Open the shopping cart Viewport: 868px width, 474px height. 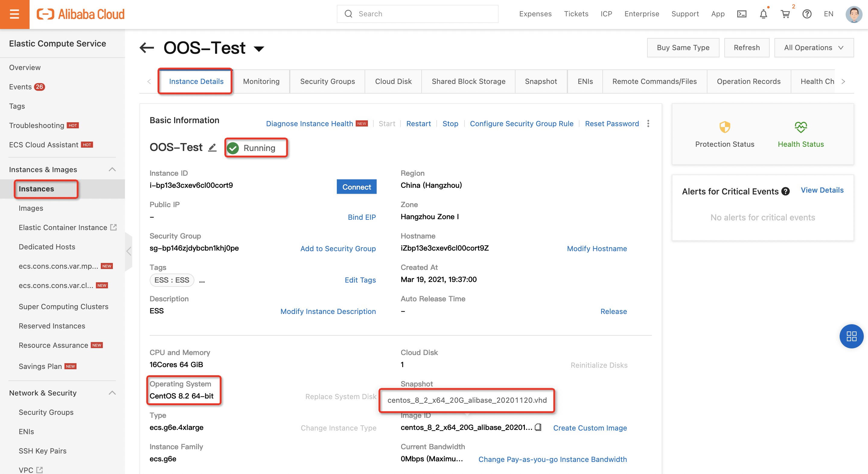pos(785,14)
